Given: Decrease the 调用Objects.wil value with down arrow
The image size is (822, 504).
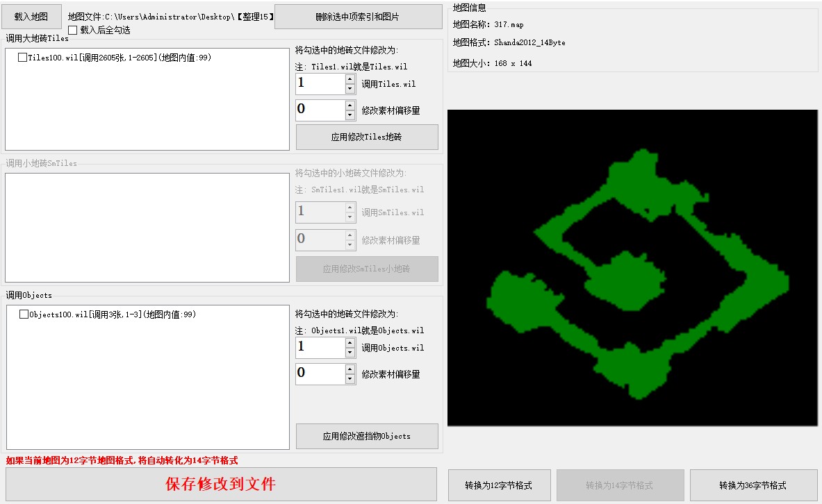Looking at the screenshot, I should click(x=350, y=353).
